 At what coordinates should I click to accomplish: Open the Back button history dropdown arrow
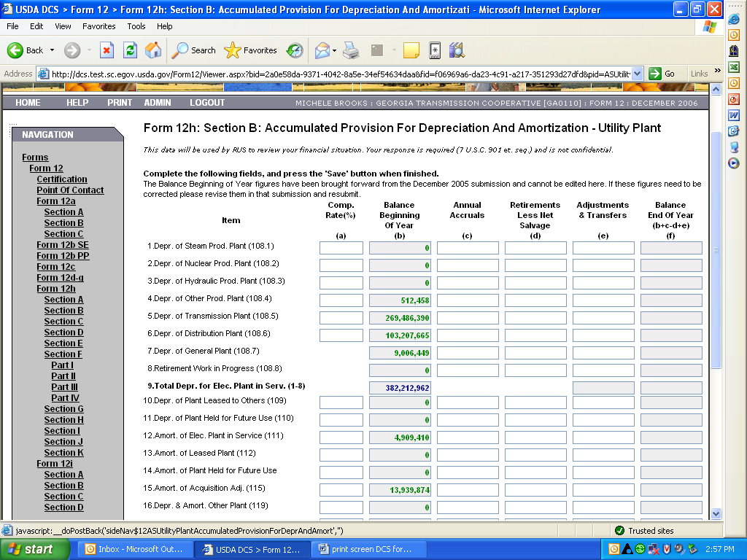[x=52, y=50]
